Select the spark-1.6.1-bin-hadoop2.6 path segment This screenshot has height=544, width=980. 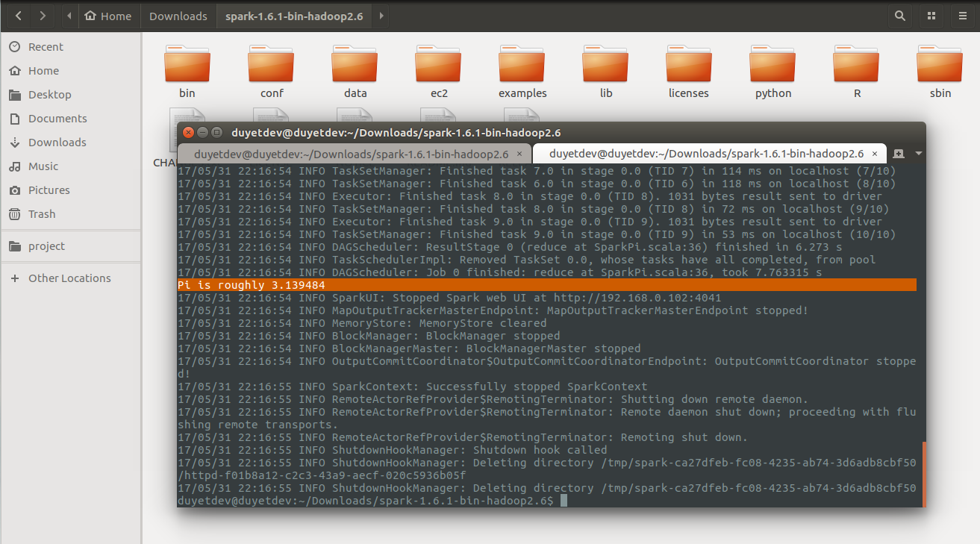pos(294,16)
